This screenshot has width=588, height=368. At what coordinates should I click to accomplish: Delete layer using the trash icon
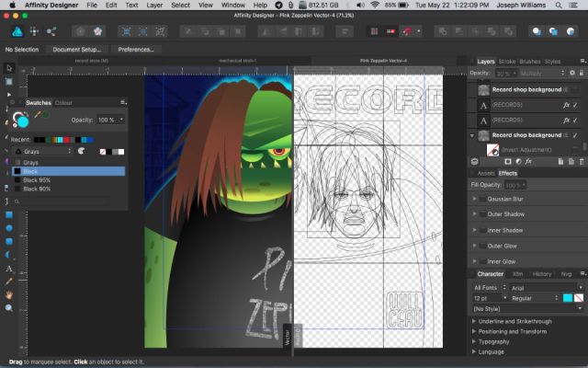tap(582, 162)
